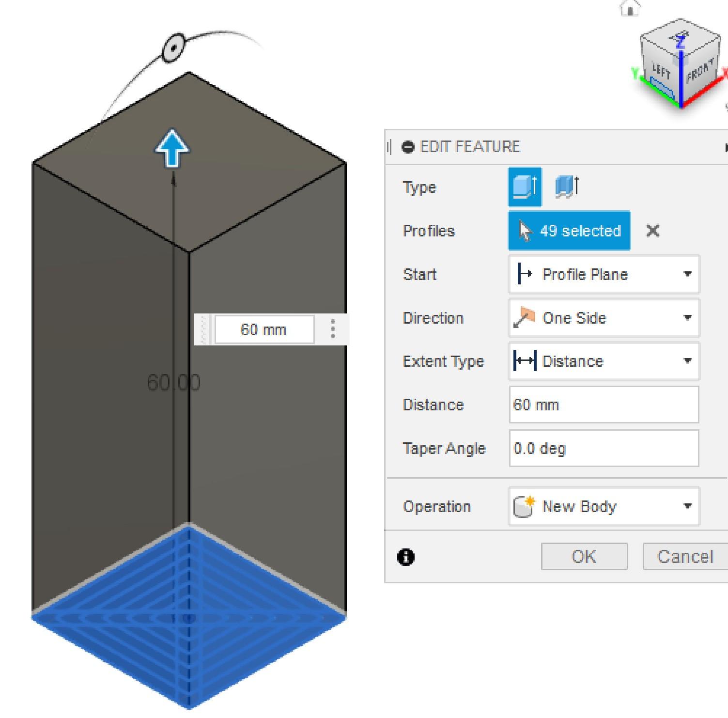Screen dimensions: 728x718
Task: Click the blue extrude distance arrow manipulator
Action: coord(172,148)
